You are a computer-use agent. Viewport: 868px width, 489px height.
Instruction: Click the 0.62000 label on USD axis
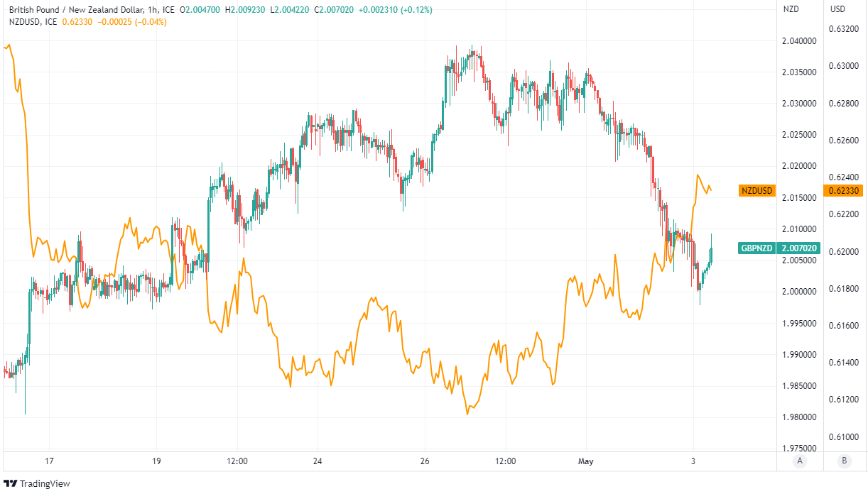(844, 252)
